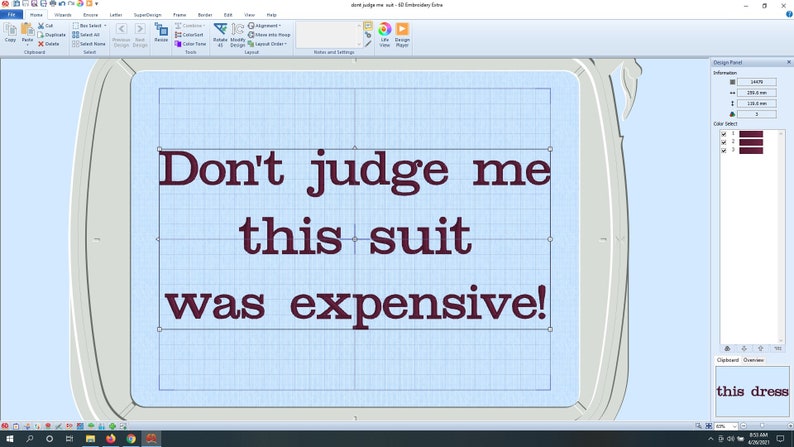Launch the Design Player
794x447 pixels.
point(402,35)
